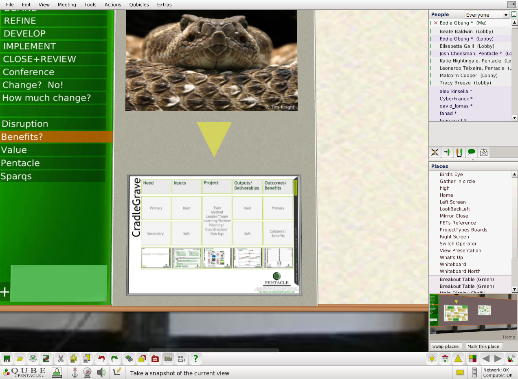
Task: Click the green save icon in toolbar
Action: point(7,359)
